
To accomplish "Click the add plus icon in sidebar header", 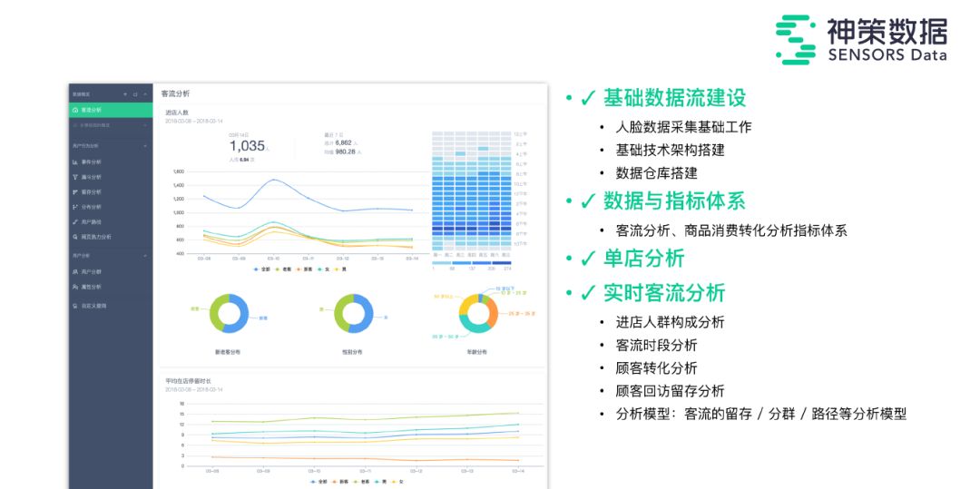I will (125, 94).
